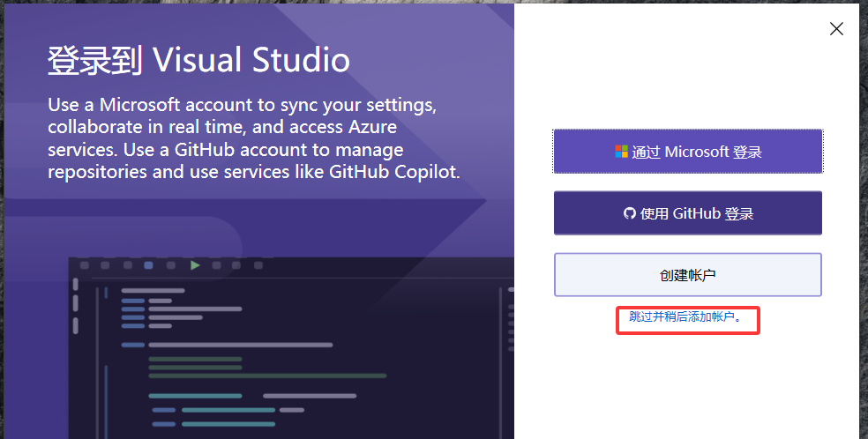Screen dimensions: 868x439
Task: Close the Visual Studio sign-in dialog
Action: (x=836, y=29)
